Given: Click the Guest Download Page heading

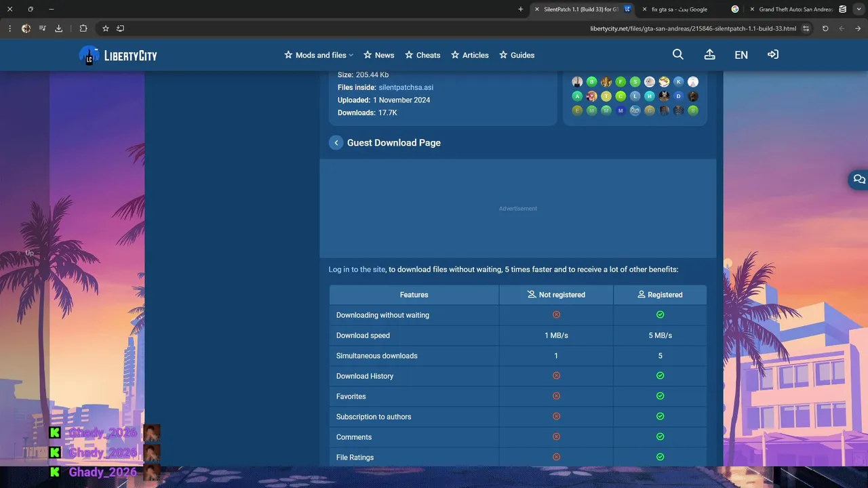Looking at the screenshot, I should tap(394, 143).
